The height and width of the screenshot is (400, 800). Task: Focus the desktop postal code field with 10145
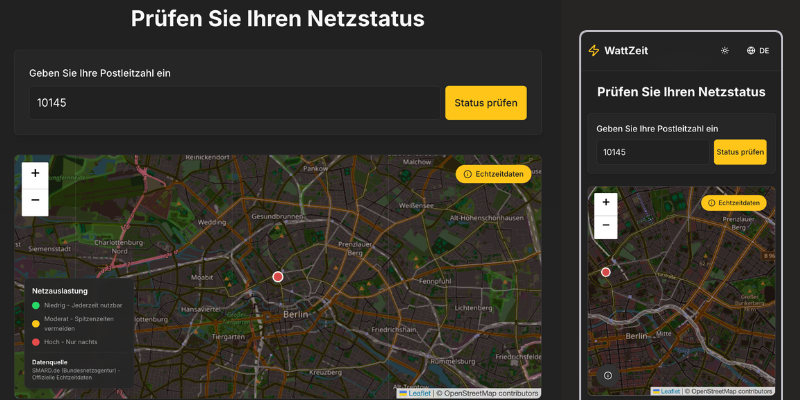235,103
